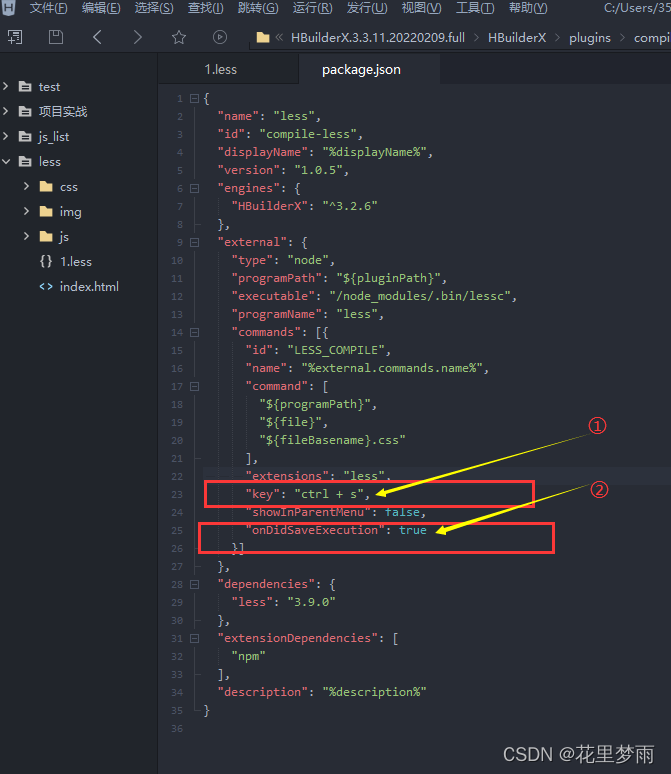Click the js folder icon
Screen dimensions: 671x774
46,237
